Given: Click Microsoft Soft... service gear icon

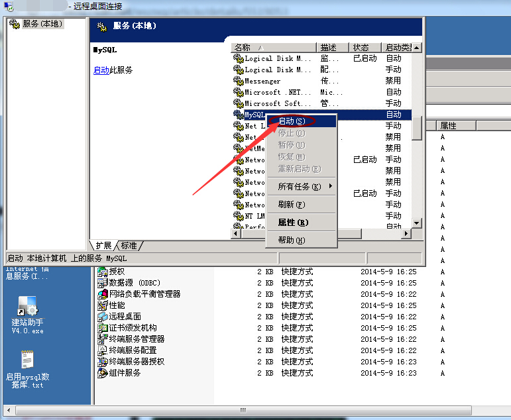Looking at the screenshot, I should tap(239, 103).
